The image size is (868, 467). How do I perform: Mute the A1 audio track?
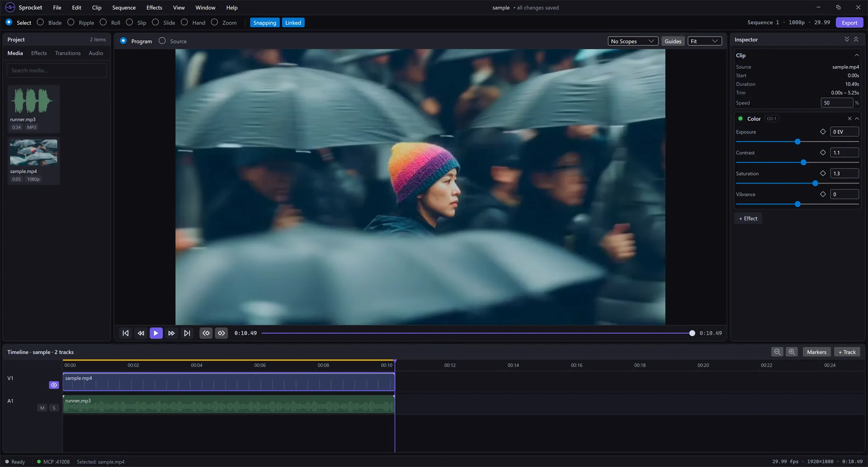pyautogui.click(x=42, y=408)
